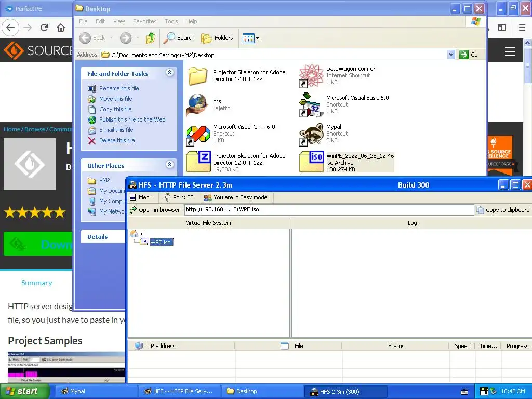Collapse the Other Places panel
532x399 pixels.
point(170,165)
